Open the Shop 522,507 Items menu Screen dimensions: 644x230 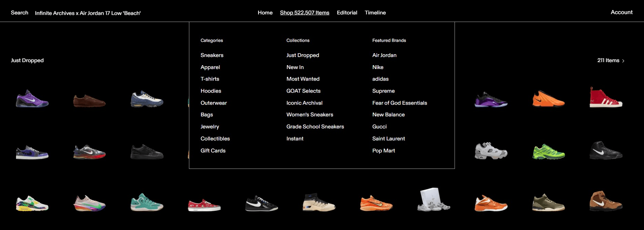click(x=304, y=13)
